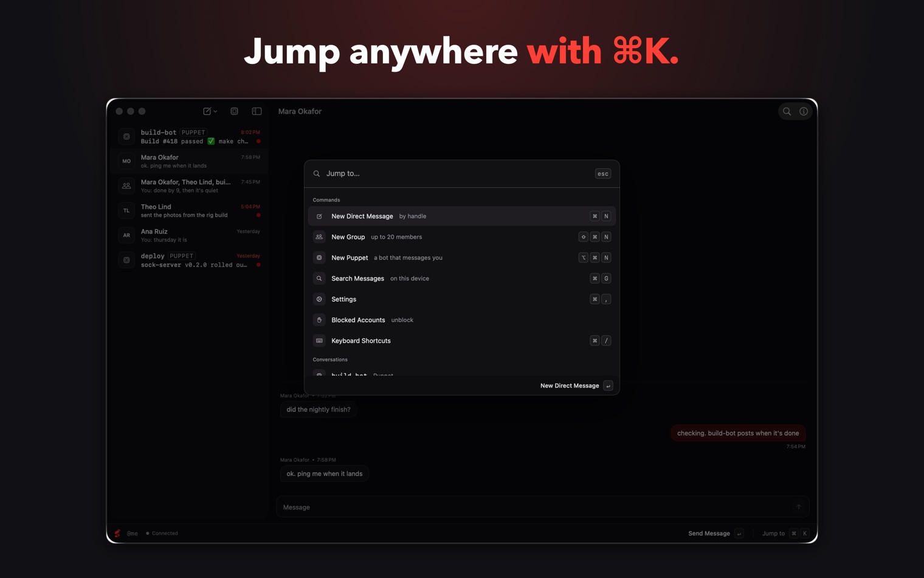
Task: Click the Mara Okafor chat header title
Action: coord(300,111)
